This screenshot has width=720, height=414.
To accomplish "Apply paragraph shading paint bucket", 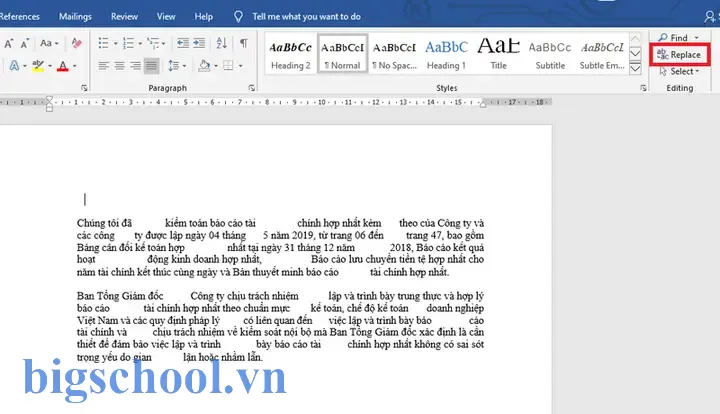I will click(204, 66).
